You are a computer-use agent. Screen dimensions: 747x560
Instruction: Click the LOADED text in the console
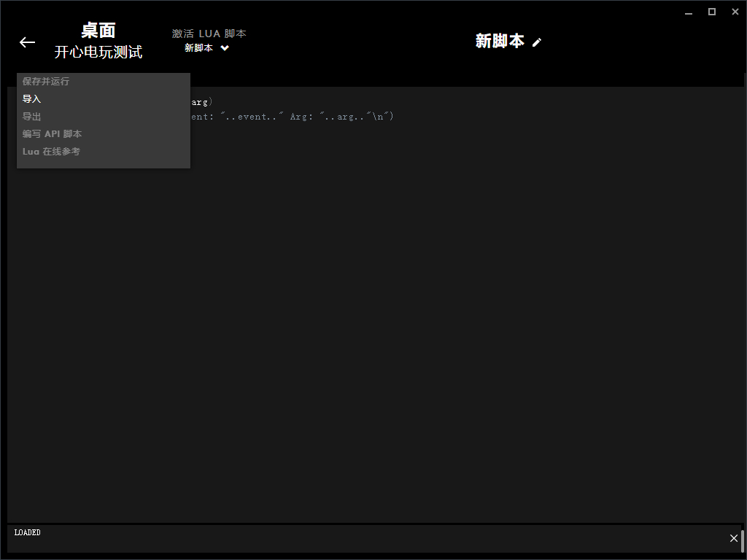coord(28,533)
